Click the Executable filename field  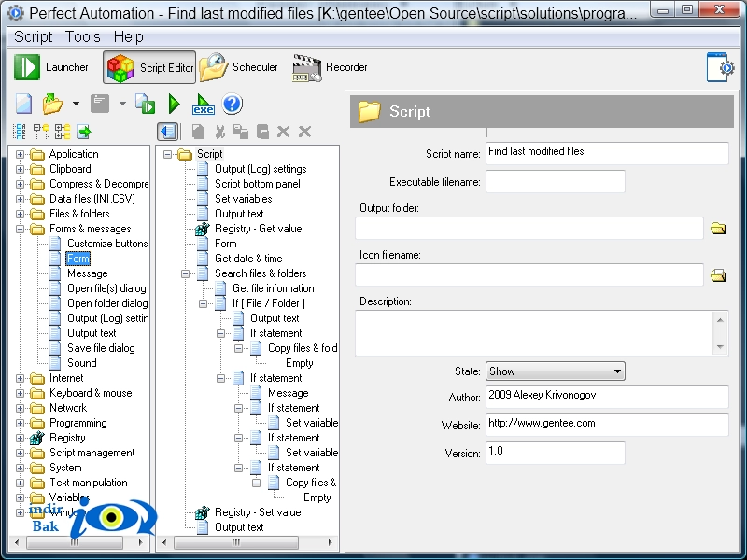point(556,181)
